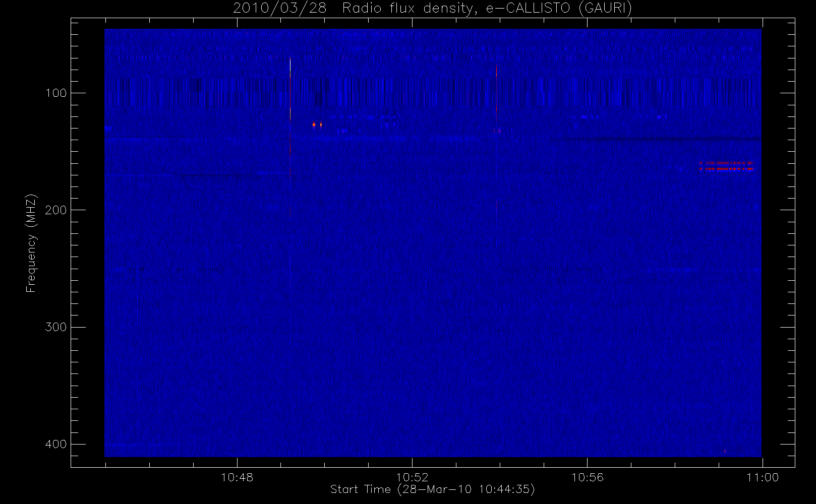Click the '10:56' time tick label
Viewport: 816px width, 504px height.
(587, 477)
